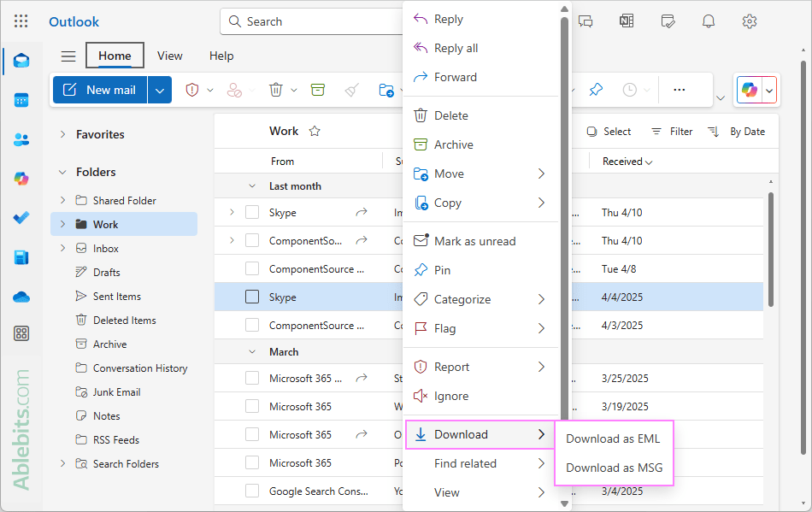Switch to the Help tab
Screen dimensions: 812x512
221,56
